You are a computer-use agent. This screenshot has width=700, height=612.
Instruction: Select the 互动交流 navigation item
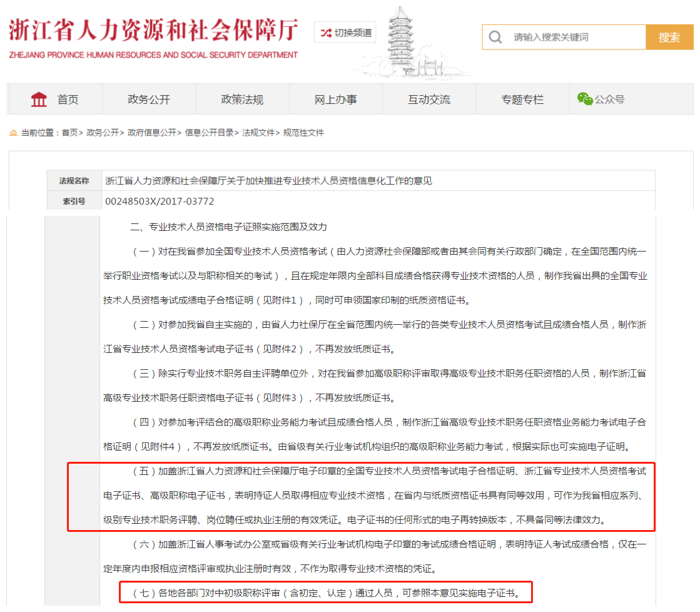[429, 98]
